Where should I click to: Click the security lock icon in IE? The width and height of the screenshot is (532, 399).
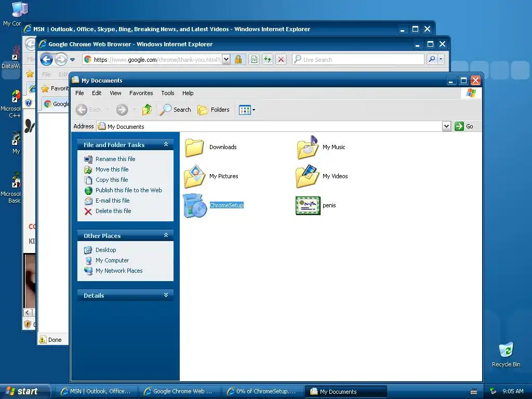[x=238, y=60]
